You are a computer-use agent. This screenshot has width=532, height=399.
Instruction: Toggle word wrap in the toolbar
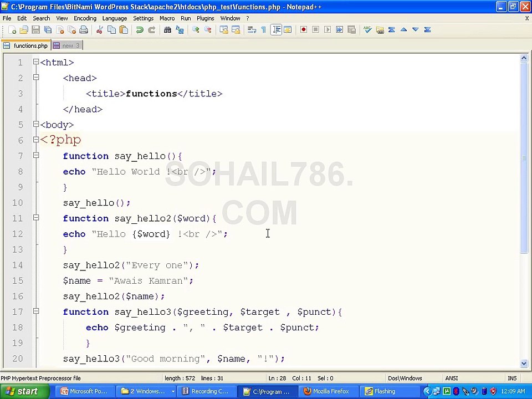pos(252,30)
